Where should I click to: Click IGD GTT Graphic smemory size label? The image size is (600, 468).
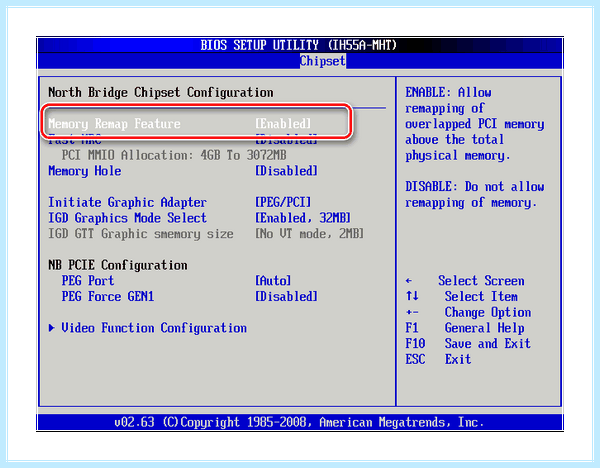pos(141,234)
